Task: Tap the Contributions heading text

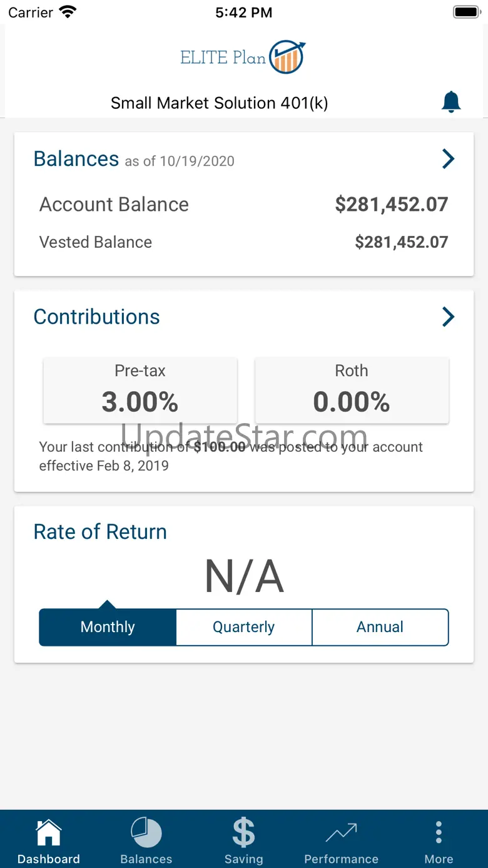Action: (x=96, y=317)
